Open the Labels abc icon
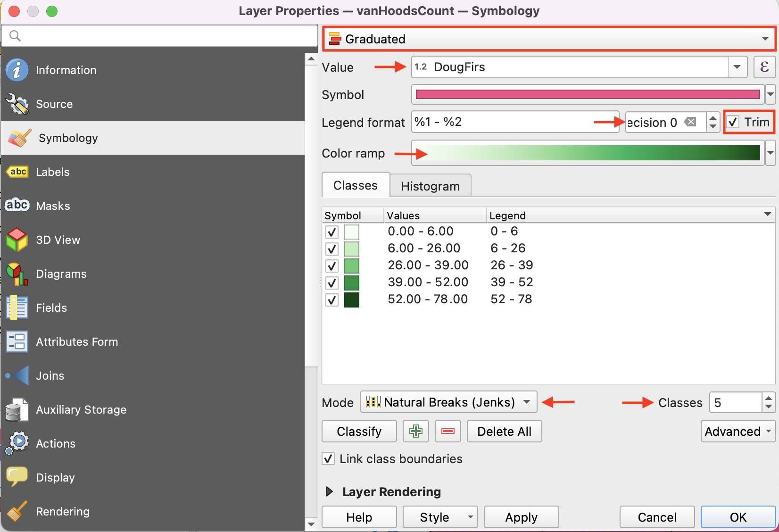779x532 pixels. (17, 172)
